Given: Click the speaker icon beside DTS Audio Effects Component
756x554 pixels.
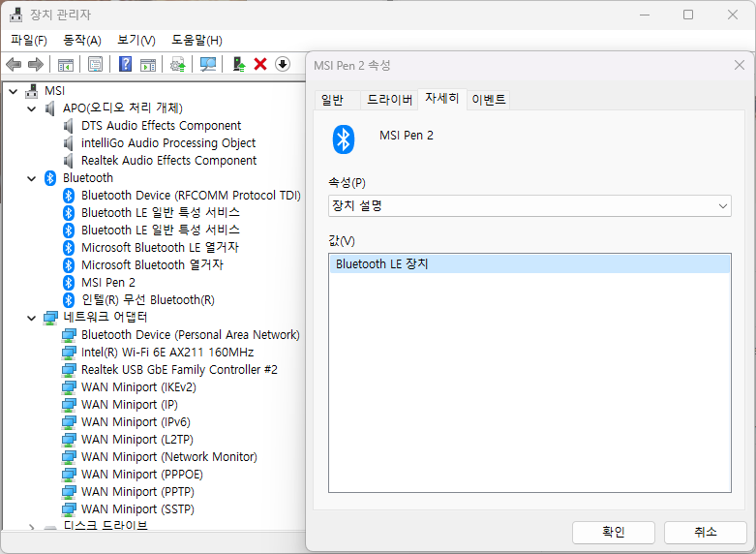Looking at the screenshot, I should (69, 126).
